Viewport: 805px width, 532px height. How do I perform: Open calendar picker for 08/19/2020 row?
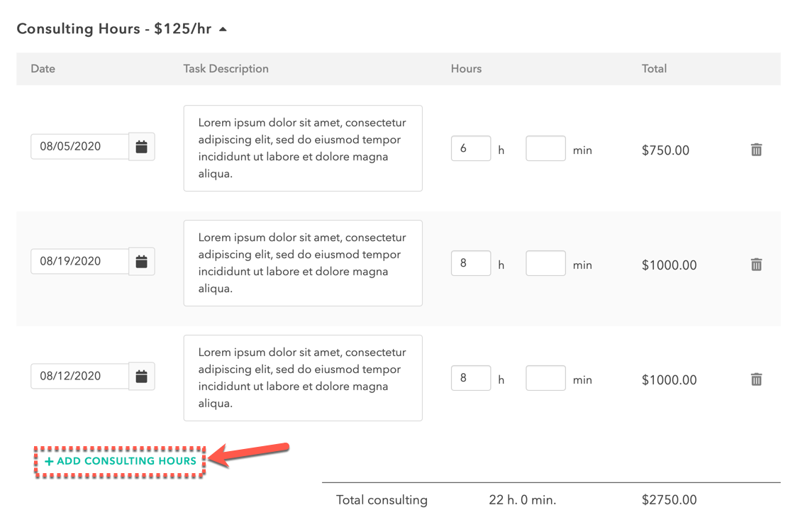click(x=142, y=262)
